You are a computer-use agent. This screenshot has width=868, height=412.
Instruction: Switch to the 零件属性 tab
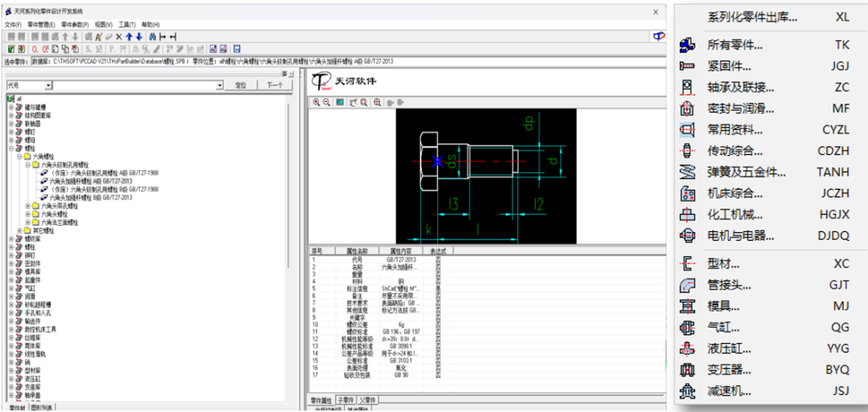321,399
